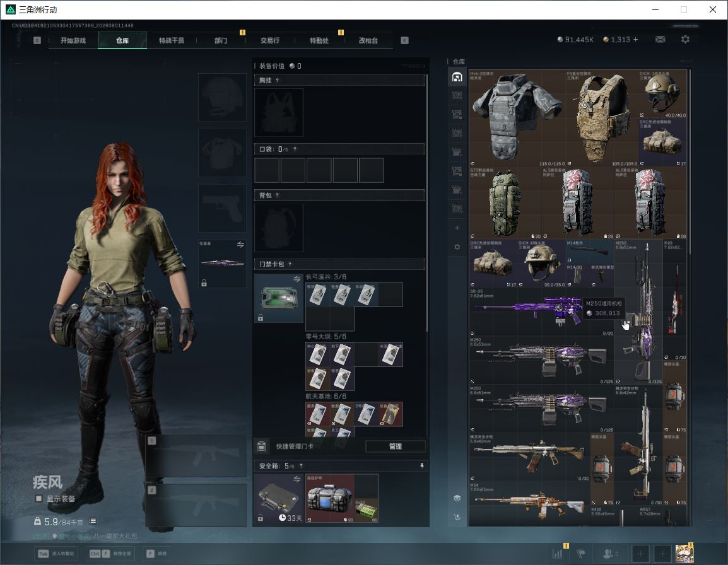728x565 pixels.
Task: Open warehouse sidebar gear settings
Action: tap(457, 247)
